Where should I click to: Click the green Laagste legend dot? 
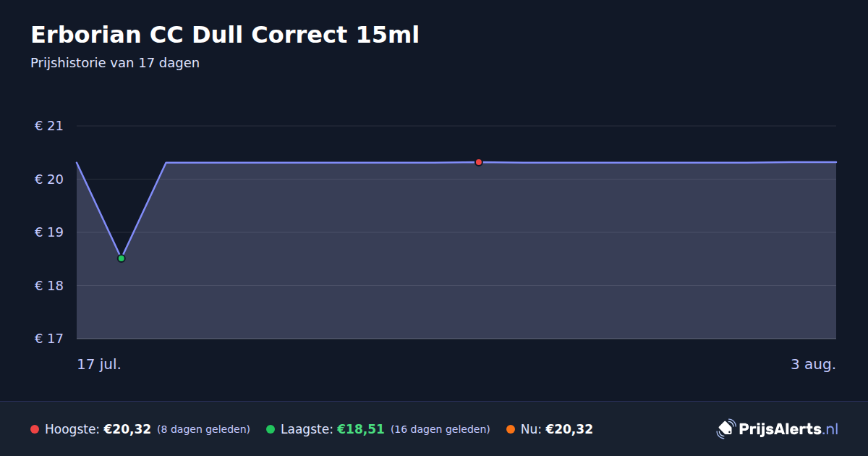pos(271,429)
